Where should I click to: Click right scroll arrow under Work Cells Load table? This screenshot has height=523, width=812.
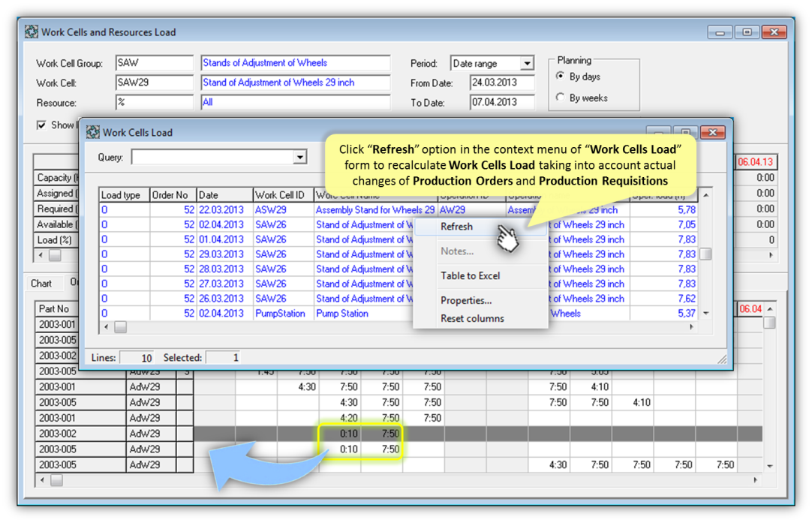692,326
